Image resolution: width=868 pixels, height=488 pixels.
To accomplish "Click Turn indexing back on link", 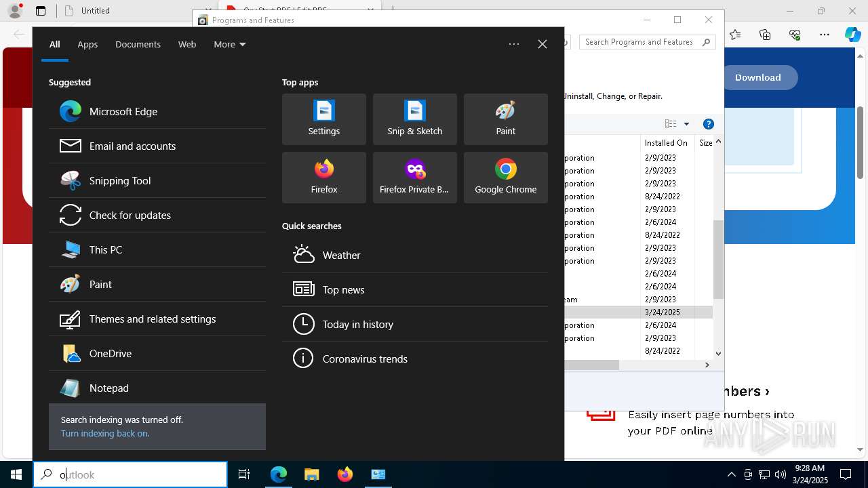I will (x=105, y=434).
